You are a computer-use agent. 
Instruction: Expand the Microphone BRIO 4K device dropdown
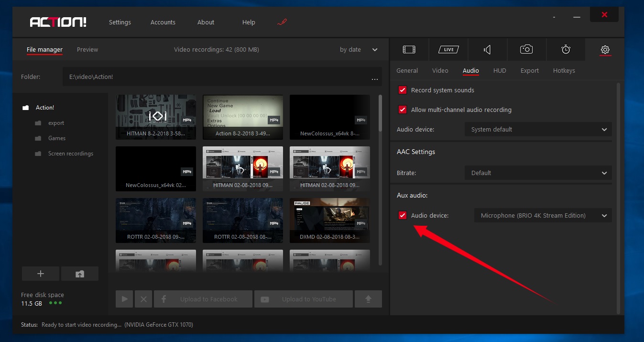point(543,215)
